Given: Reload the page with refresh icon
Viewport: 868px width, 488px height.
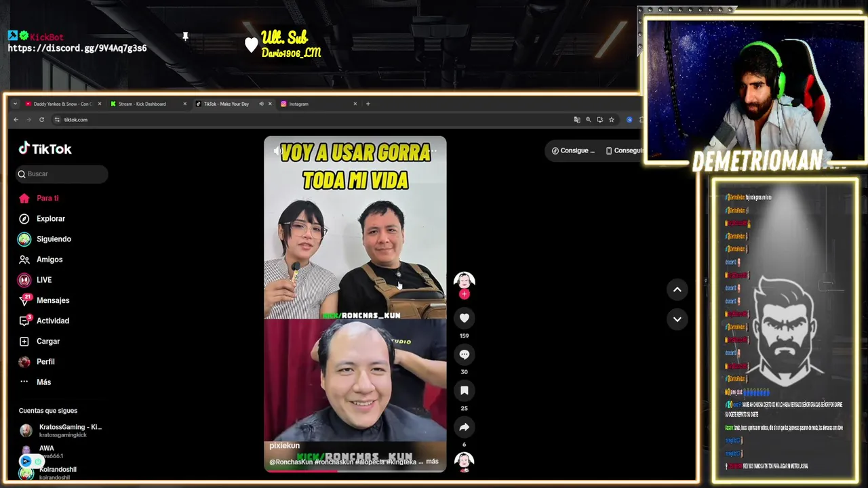Looking at the screenshot, I should (41, 120).
